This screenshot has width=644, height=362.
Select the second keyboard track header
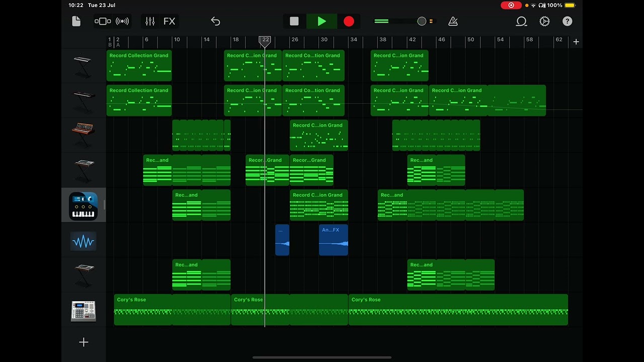pyautogui.click(x=84, y=101)
